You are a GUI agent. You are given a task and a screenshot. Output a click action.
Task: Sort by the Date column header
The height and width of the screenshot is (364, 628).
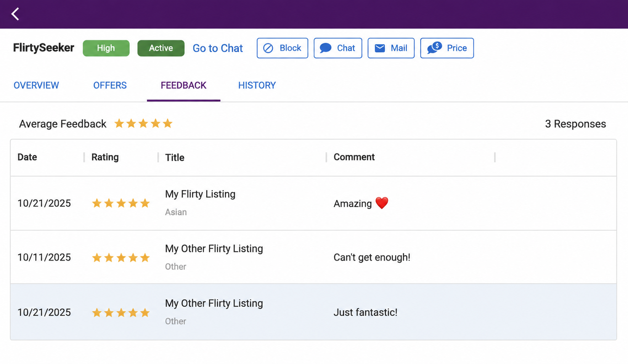[27, 157]
